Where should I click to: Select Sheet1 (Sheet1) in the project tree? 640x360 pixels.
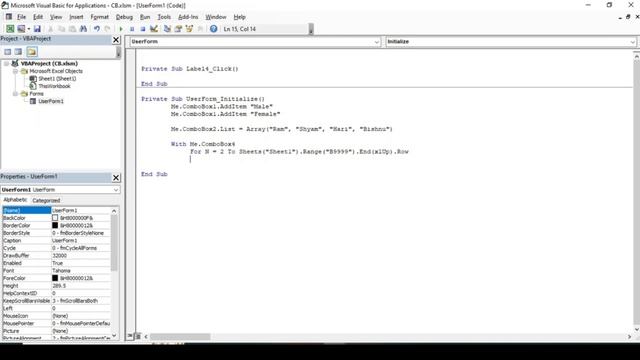coord(57,78)
